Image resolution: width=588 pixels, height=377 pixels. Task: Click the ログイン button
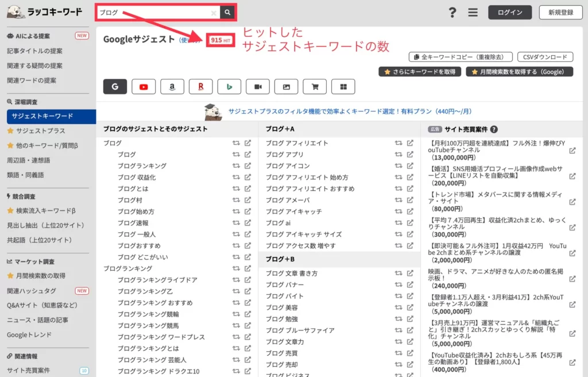510,13
